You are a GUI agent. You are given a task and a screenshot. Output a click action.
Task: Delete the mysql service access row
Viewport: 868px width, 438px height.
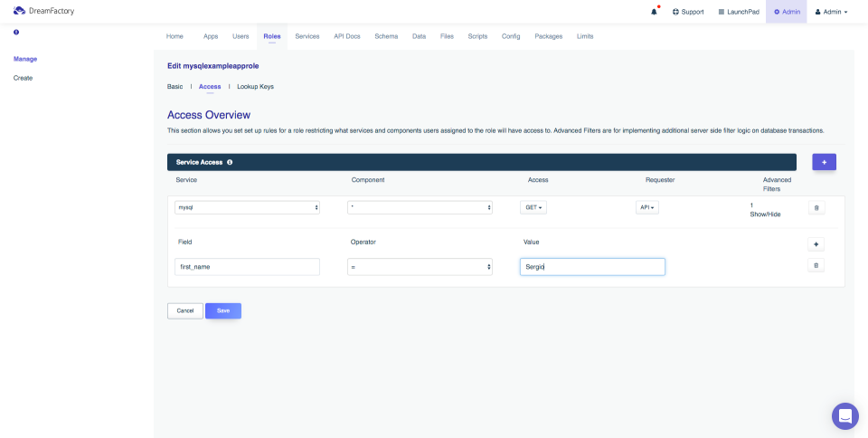pyautogui.click(x=816, y=207)
